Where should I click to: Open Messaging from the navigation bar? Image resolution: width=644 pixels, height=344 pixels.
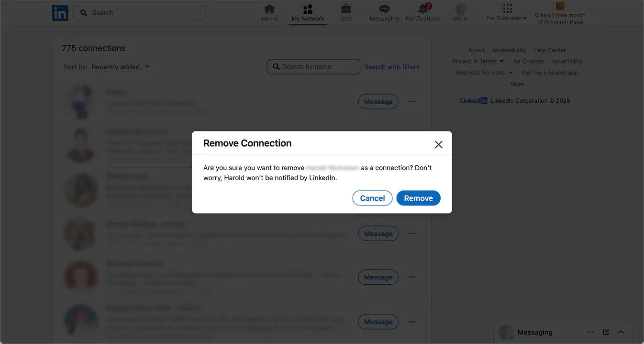pyautogui.click(x=384, y=10)
